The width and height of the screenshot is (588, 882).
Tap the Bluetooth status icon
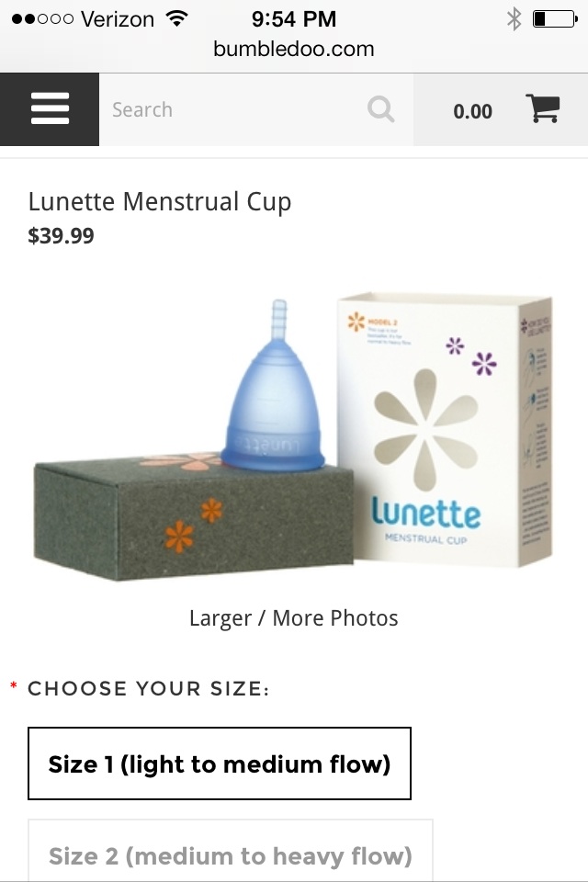[x=514, y=19]
